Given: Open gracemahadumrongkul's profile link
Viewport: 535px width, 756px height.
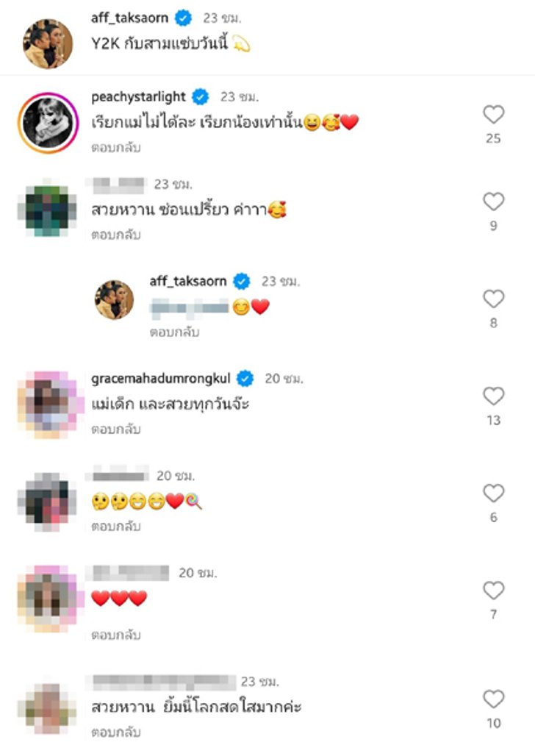Looking at the screenshot, I should click(160, 379).
